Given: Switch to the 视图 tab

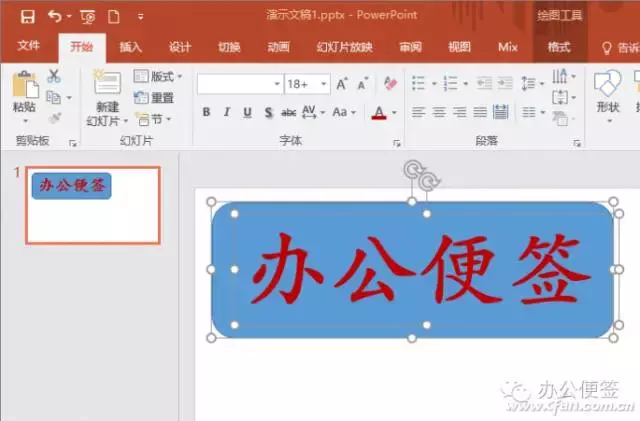Looking at the screenshot, I should coord(460,47).
